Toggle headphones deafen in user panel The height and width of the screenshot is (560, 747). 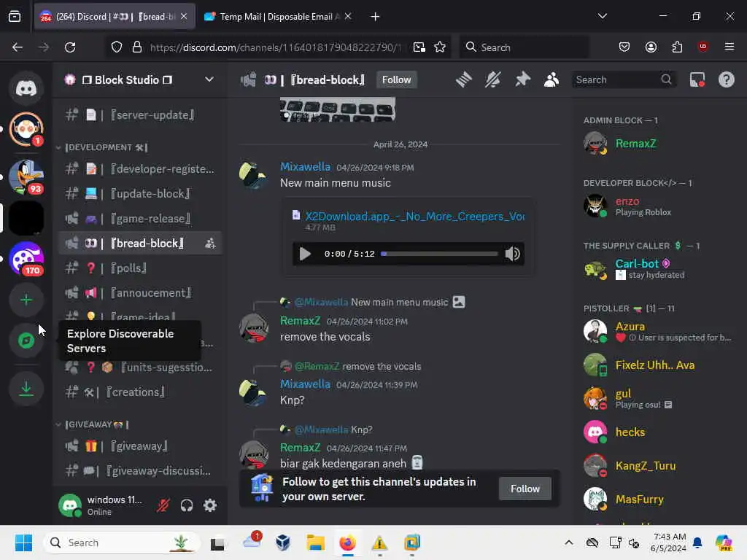(x=187, y=505)
